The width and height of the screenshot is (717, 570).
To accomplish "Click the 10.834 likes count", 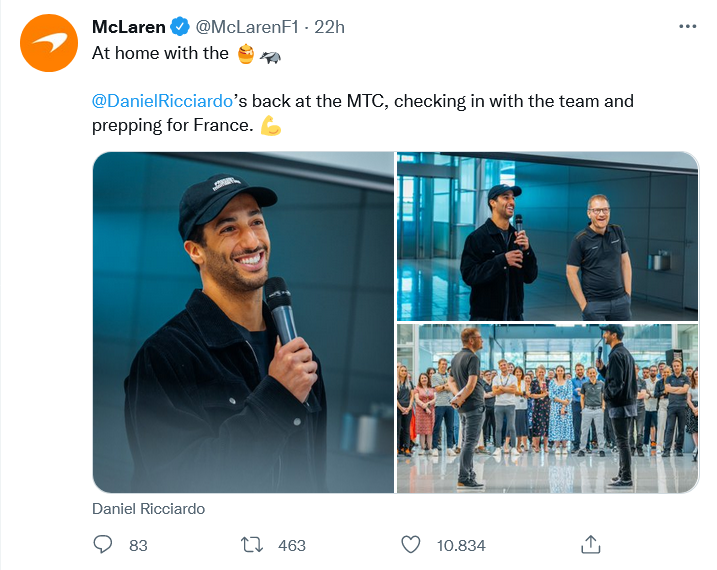I will pyautogui.click(x=461, y=545).
